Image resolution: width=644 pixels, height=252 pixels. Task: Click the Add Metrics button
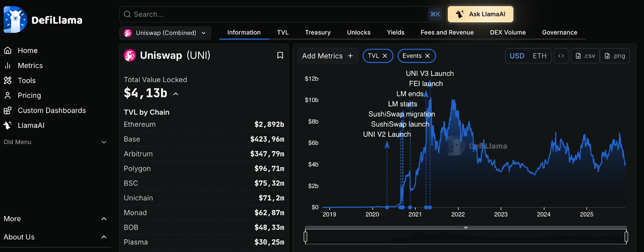click(327, 56)
